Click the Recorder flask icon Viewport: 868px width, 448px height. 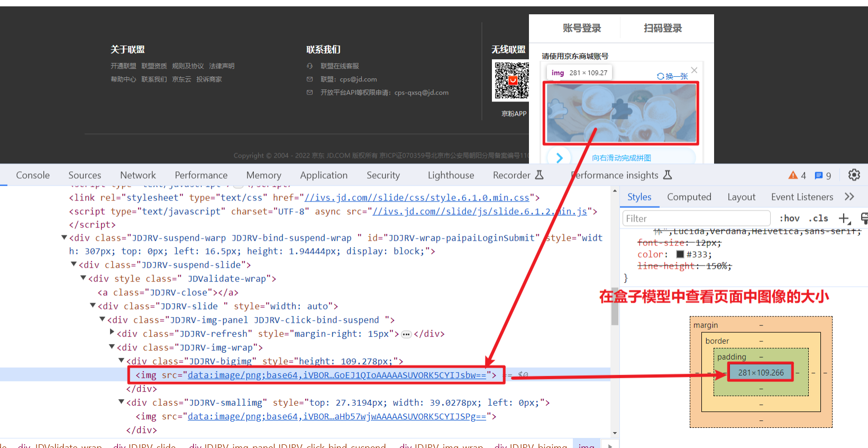coord(539,175)
